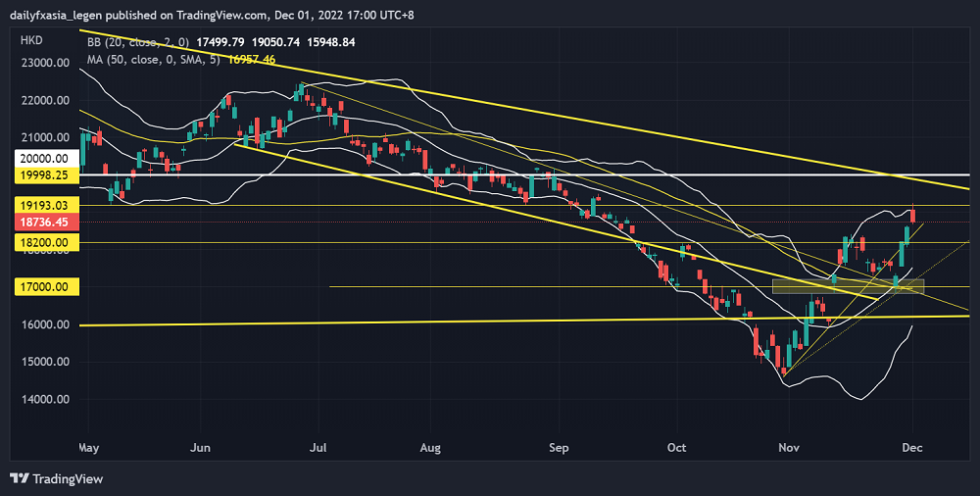Click the latest red candlestick near 18736

point(913,215)
